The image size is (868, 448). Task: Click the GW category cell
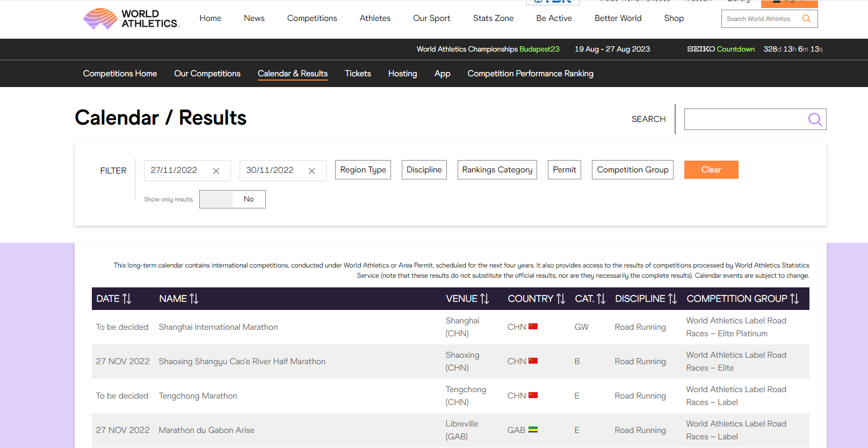[x=581, y=327]
